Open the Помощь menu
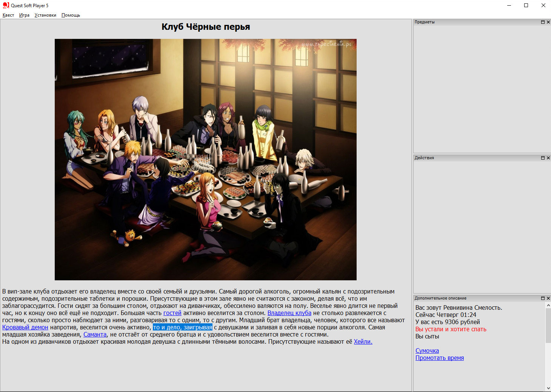Image resolution: width=551 pixels, height=392 pixels. tap(71, 15)
